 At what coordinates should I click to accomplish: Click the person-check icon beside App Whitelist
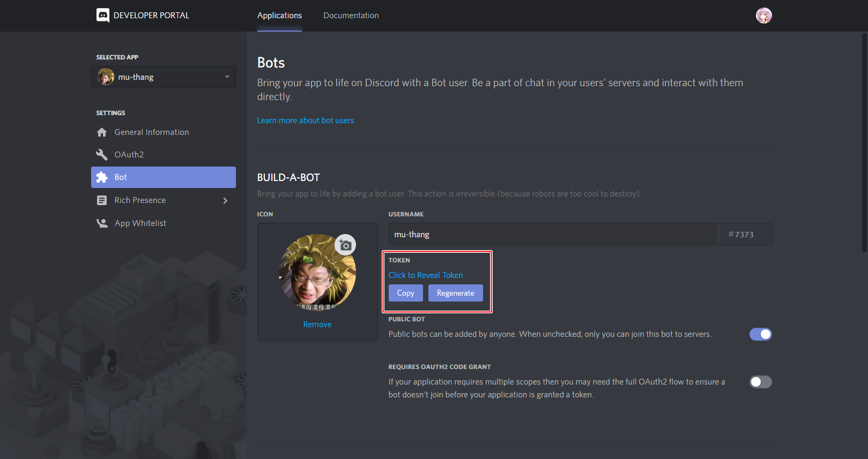tap(102, 223)
